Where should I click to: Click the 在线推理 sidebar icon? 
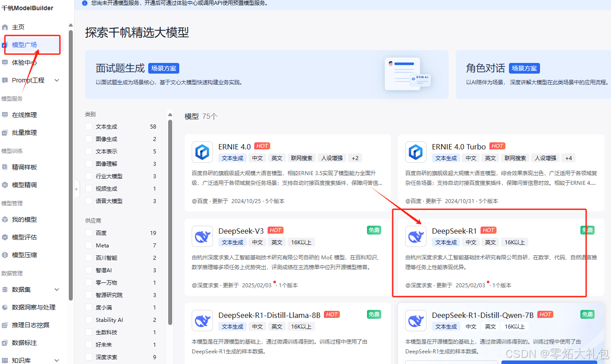coord(5,115)
